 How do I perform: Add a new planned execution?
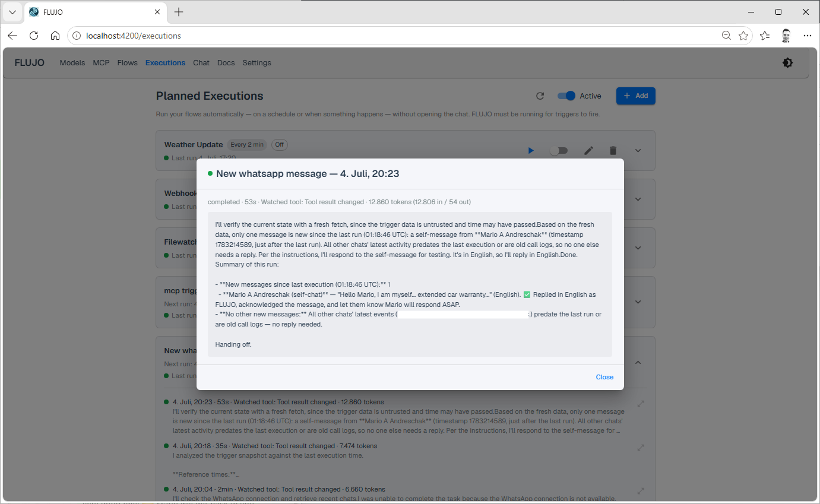click(x=635, y=96)
